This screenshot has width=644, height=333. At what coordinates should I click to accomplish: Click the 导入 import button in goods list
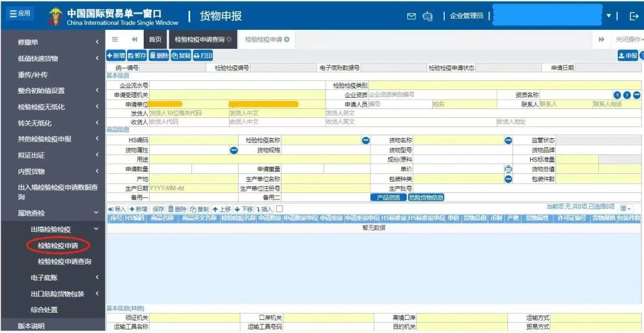click(117, 209)
